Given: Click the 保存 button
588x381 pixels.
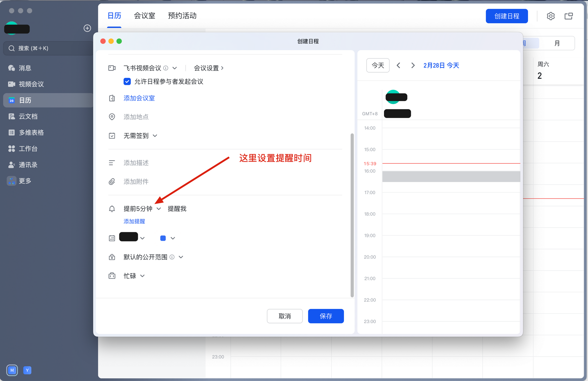Looking at the screenshot, I should click(326, 316).
